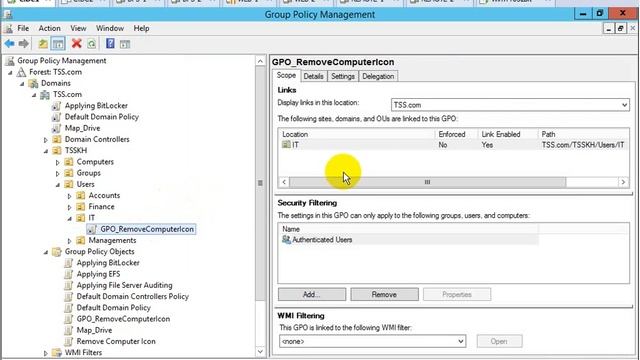640x360 pixels.
Task: Open the Action menu
Action: point(49,28)
